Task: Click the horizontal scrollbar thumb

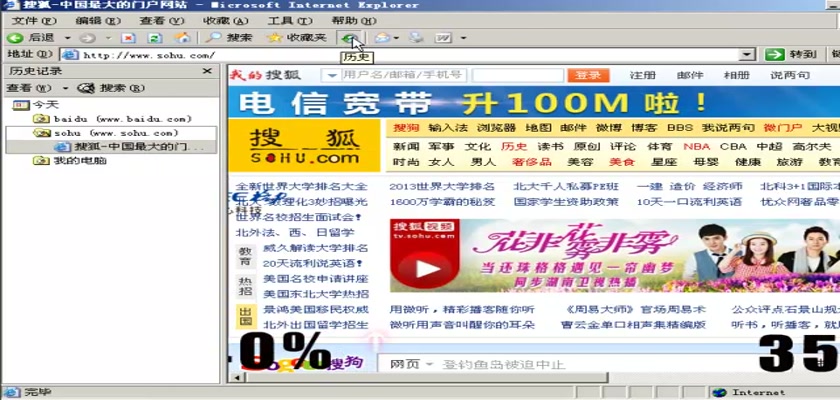Action: pos(426,378)
